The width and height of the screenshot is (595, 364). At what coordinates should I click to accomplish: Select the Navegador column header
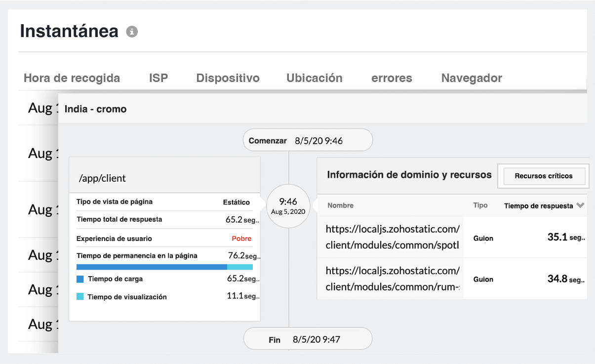pyautogui.click(x=471, y=78)
